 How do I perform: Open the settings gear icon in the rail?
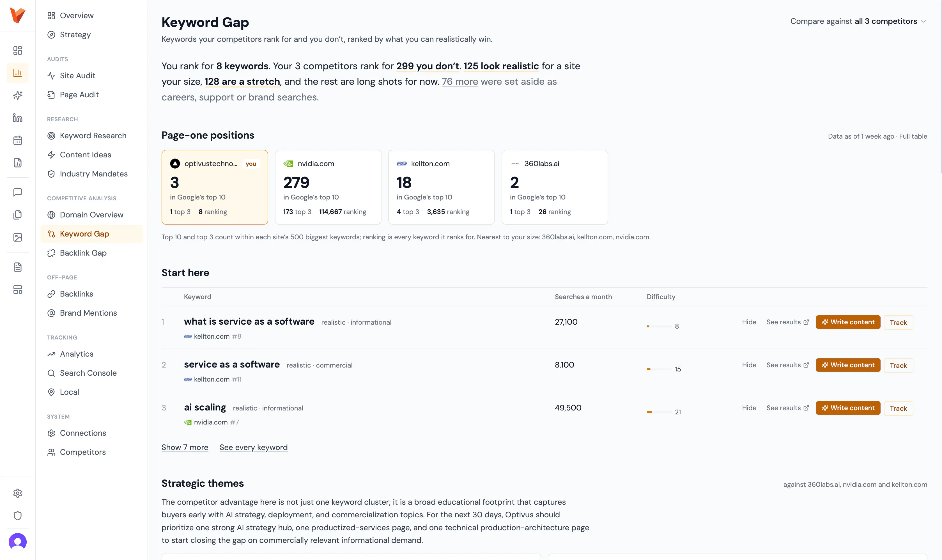18,493
